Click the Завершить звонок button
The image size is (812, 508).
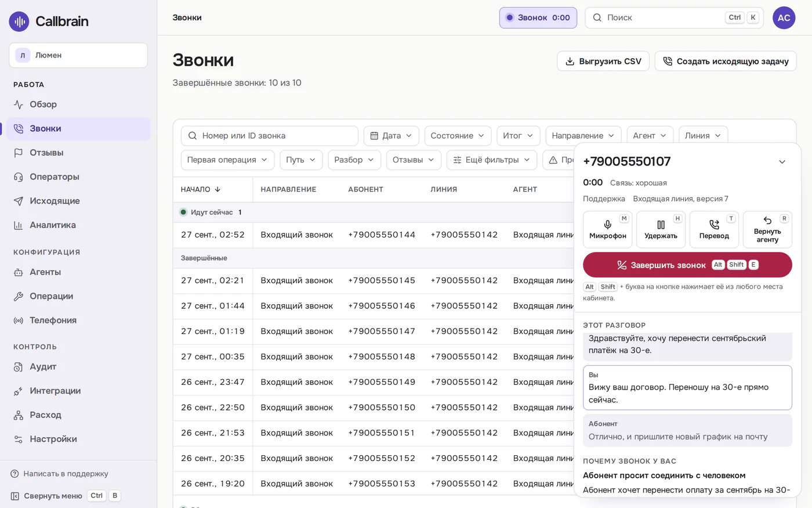pos(687,265)
